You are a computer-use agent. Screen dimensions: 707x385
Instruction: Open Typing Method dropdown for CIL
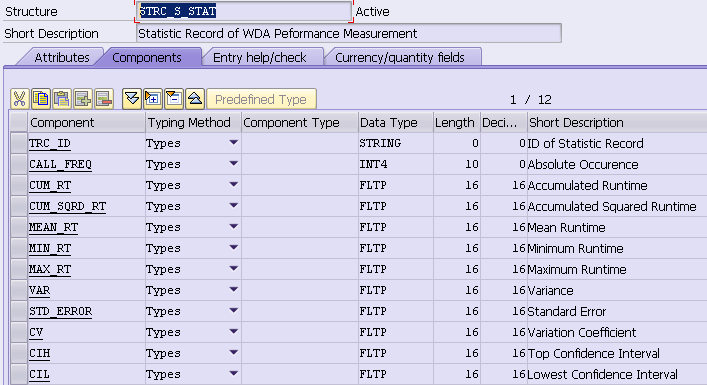(233, 373)
